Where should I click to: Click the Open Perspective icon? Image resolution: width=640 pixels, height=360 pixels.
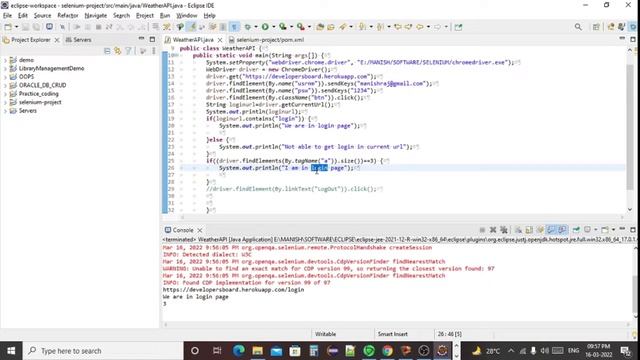tap(596, 27)
